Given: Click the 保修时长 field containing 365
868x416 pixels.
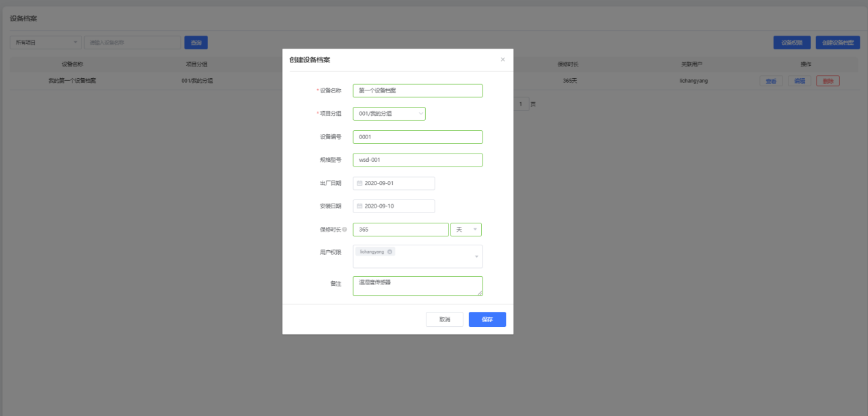Looking at the screenshot, I should pos(400,230).
